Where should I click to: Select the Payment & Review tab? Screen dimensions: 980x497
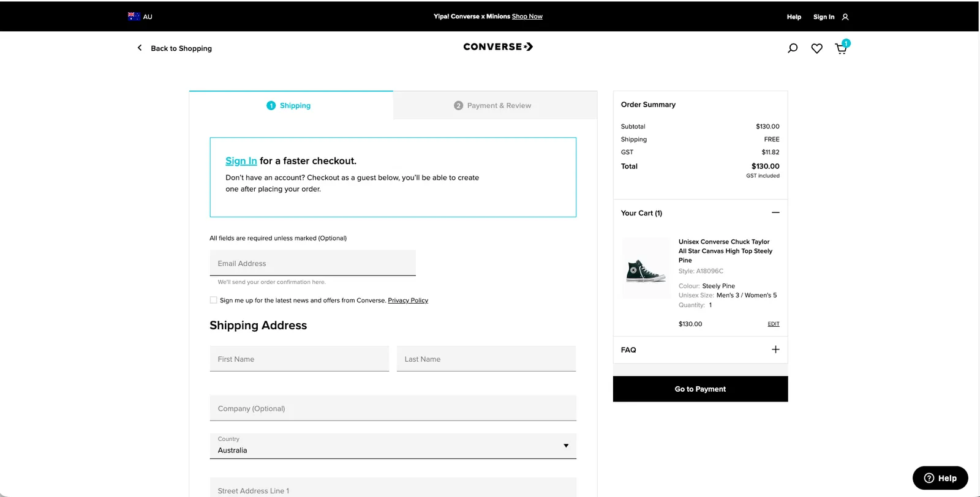coord(495,105)
